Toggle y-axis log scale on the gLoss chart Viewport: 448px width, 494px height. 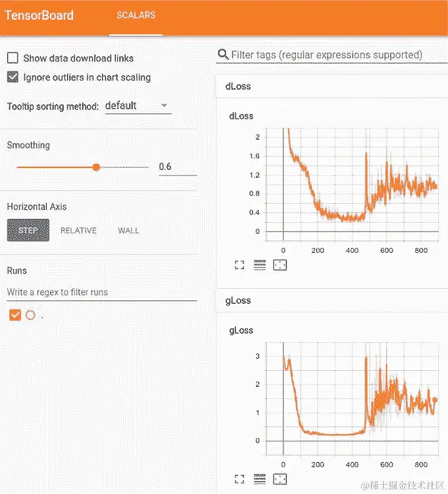[260, 480]
